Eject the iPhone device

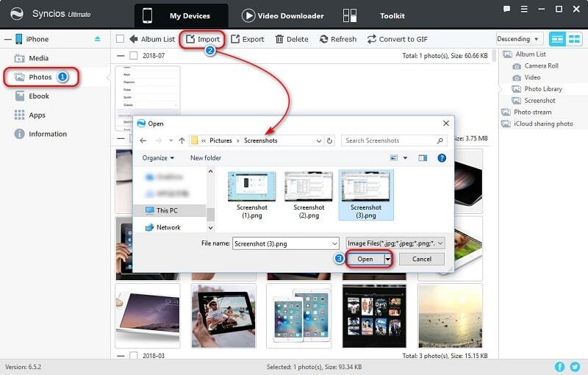click(98, 39)
